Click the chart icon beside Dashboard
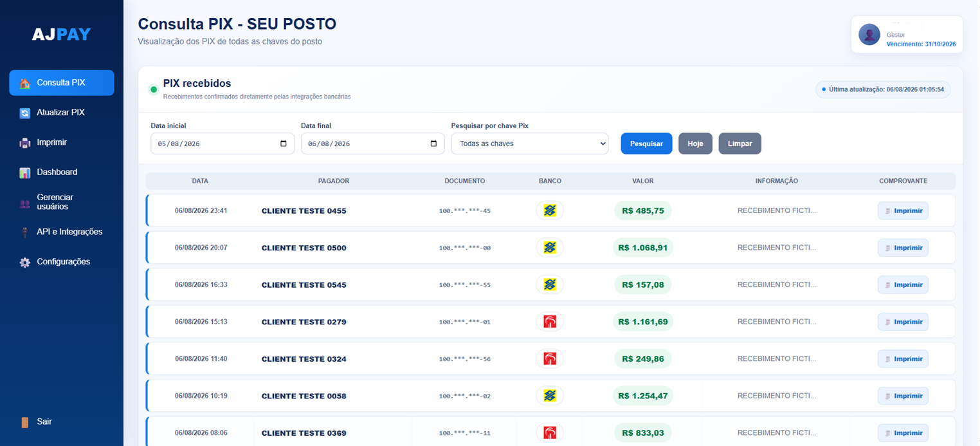This screenshot has width=980, height=446. pos(24,172)
